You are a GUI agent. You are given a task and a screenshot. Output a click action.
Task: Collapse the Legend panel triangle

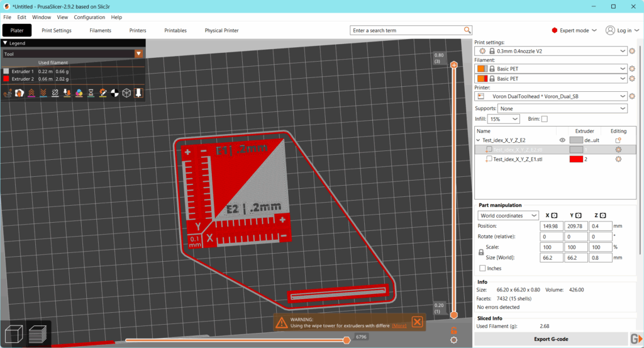5,43
